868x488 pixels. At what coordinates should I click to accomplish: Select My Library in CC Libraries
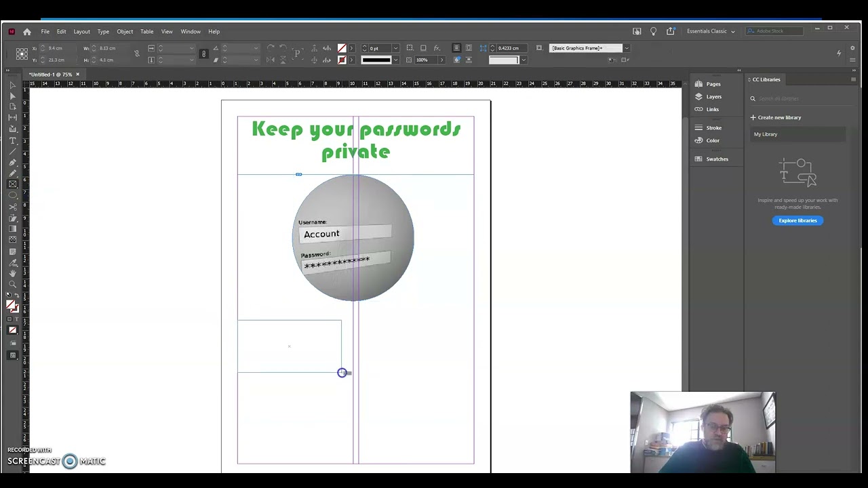point(798,134)
